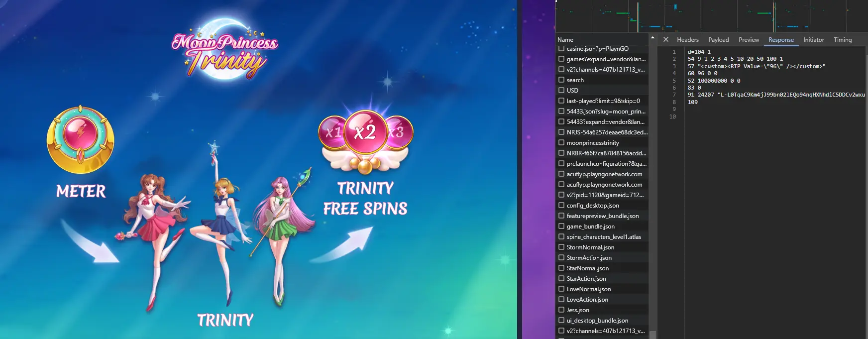Click the network timeline overview strip

(x=712, y=16)
